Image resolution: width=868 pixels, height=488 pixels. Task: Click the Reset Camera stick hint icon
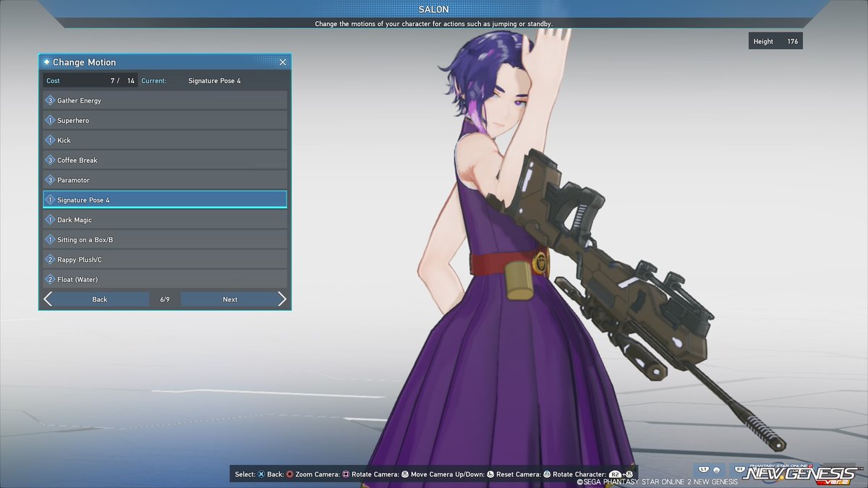coord(547,474)
